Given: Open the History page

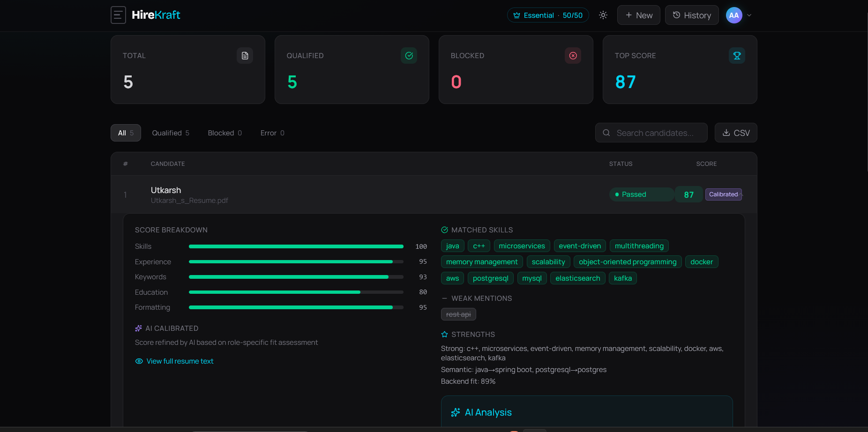Looking at the screenshot, I should pos(692,15).
